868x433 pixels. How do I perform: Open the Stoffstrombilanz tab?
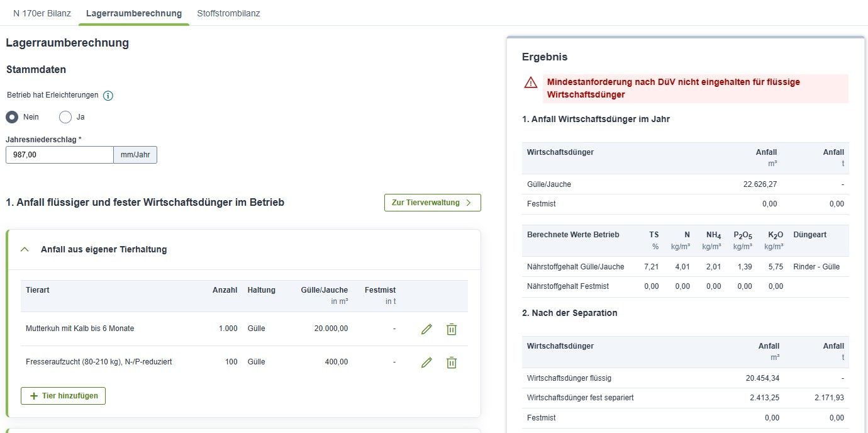pyautogui.click(x=228, y=13)
